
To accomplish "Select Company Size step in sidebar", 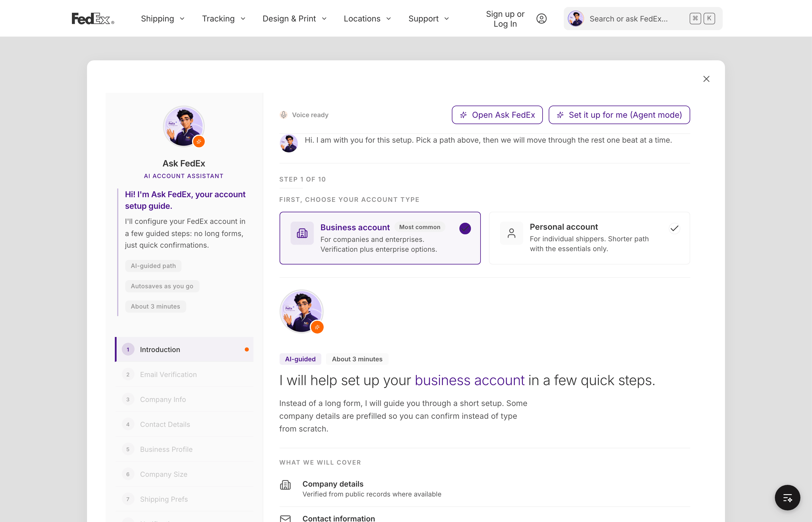I will [184, 474].
